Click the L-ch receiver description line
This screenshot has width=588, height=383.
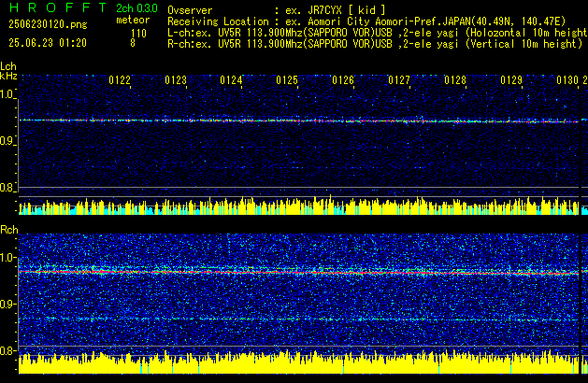pyautogui.click(x=378, y=33)
